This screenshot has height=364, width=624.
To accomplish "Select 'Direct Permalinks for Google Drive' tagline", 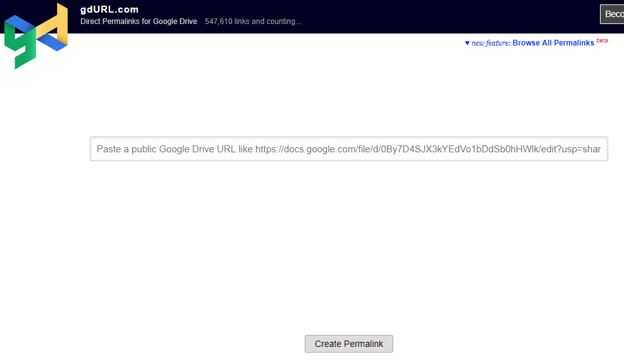I will (138, 21).
